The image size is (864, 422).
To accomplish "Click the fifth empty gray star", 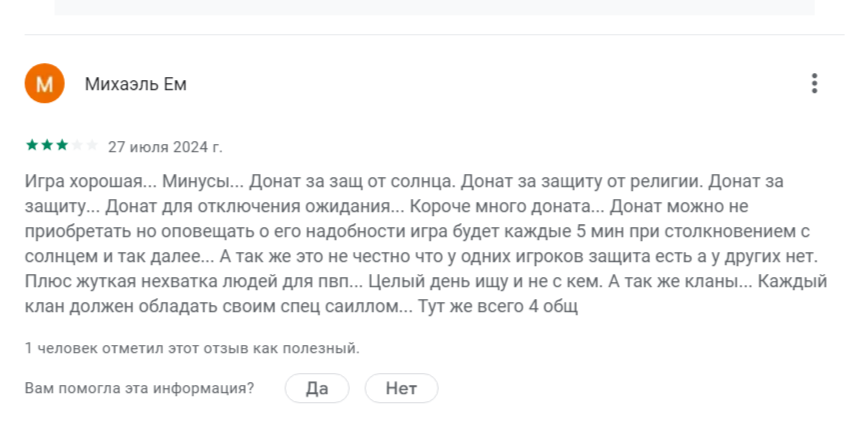I will pos(92,146).
